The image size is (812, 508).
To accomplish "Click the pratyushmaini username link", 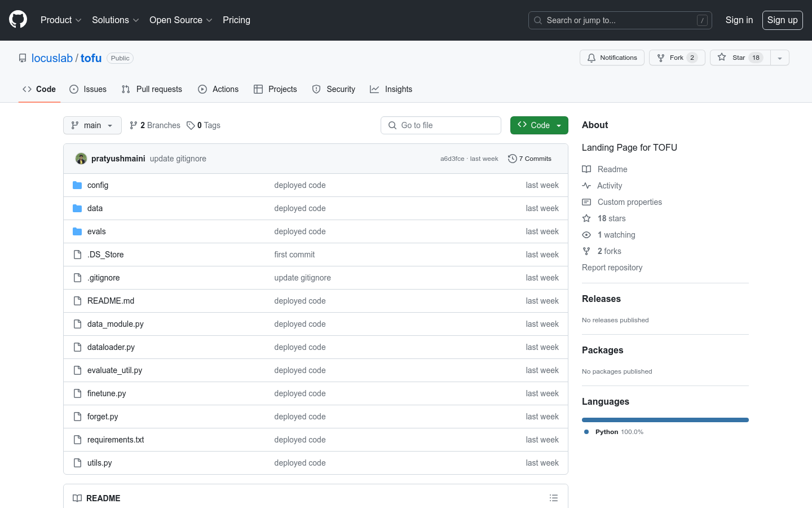I will pyautogui.click(x=118, y=159).
